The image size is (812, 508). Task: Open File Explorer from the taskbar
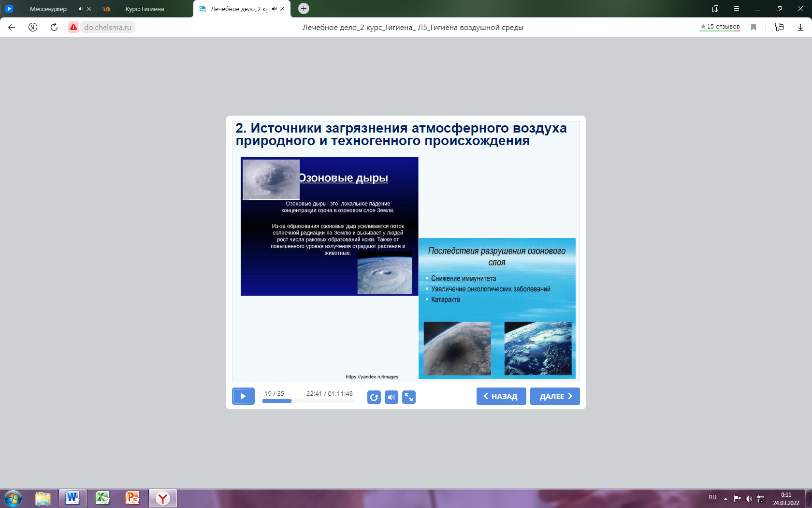(43, 498)
